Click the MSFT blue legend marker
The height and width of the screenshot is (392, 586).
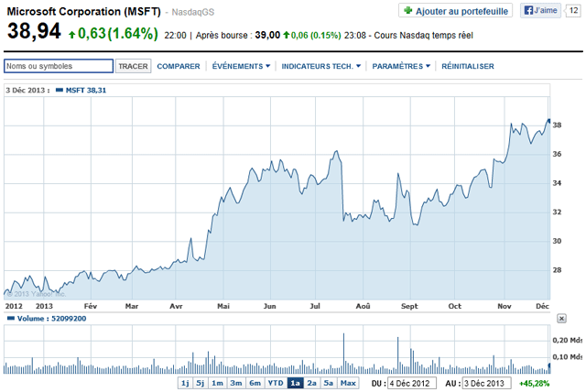tap(59, 90)
